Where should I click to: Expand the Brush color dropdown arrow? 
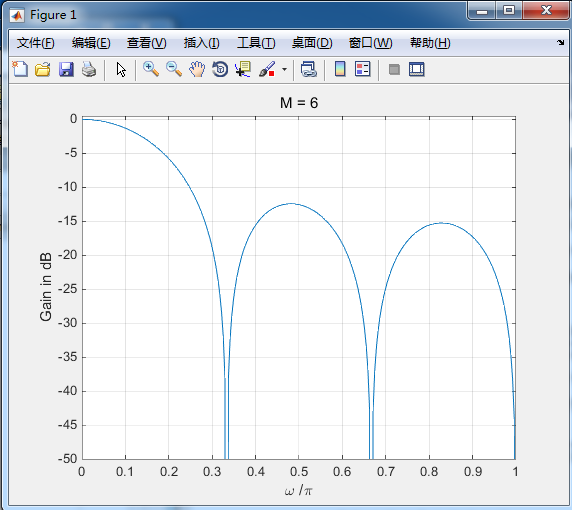[285, 69]
